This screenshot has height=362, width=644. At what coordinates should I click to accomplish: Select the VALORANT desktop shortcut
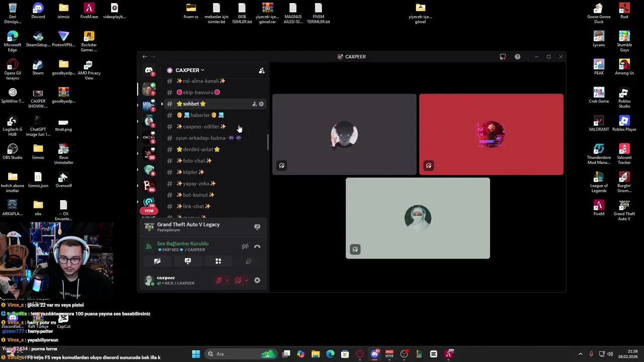[599, 124]
